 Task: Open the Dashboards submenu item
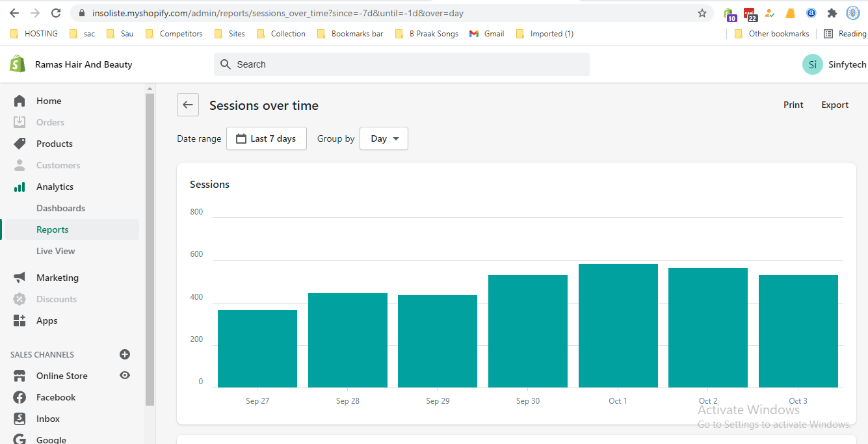[x=60, y=208]
